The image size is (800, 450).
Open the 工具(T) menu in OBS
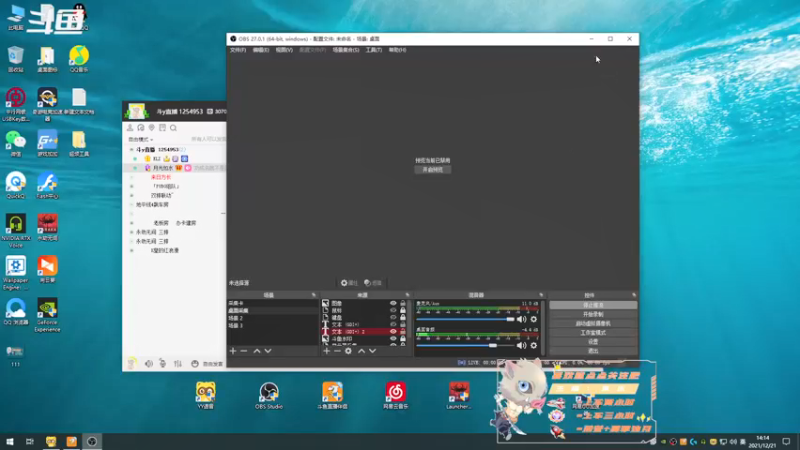pyautogui.click(x=374, y=50)
